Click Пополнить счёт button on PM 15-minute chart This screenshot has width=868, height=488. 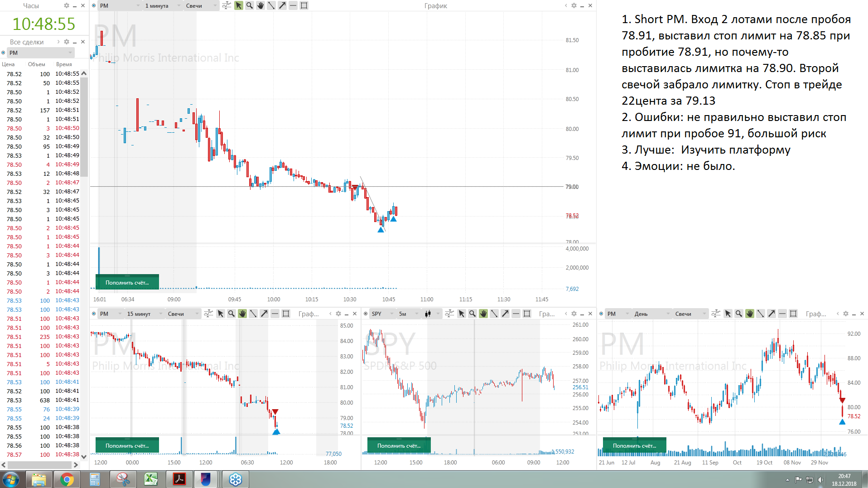[127, 445]
